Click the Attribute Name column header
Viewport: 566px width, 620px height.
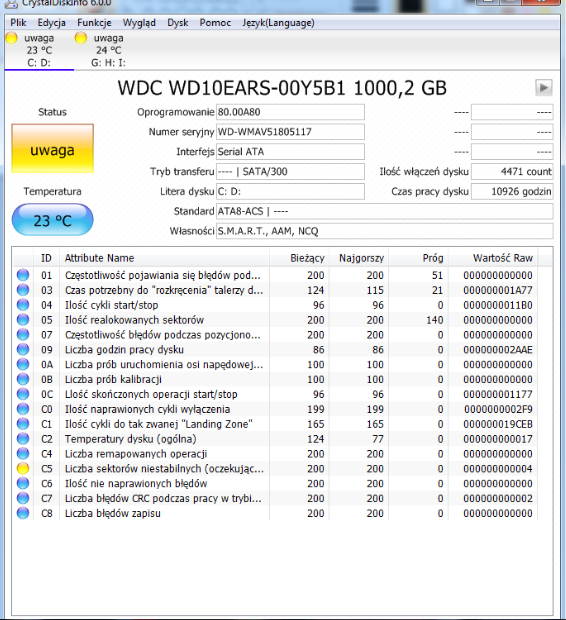(x=165, y=258)
